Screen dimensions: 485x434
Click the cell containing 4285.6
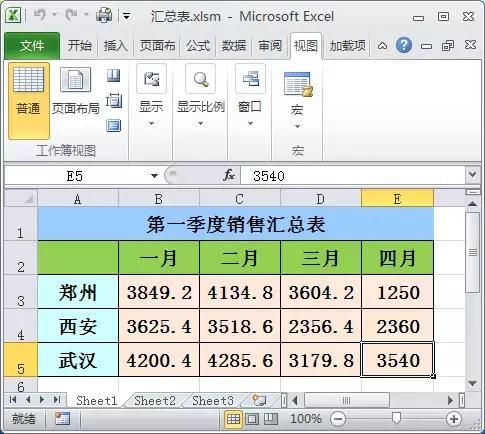pos(240,360)
